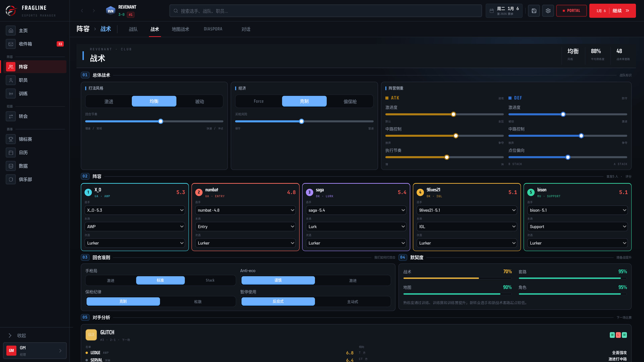Click LEDGE in opponent roster
The height and width of the screenshot is (362, 644).
[x=95, y=353]
